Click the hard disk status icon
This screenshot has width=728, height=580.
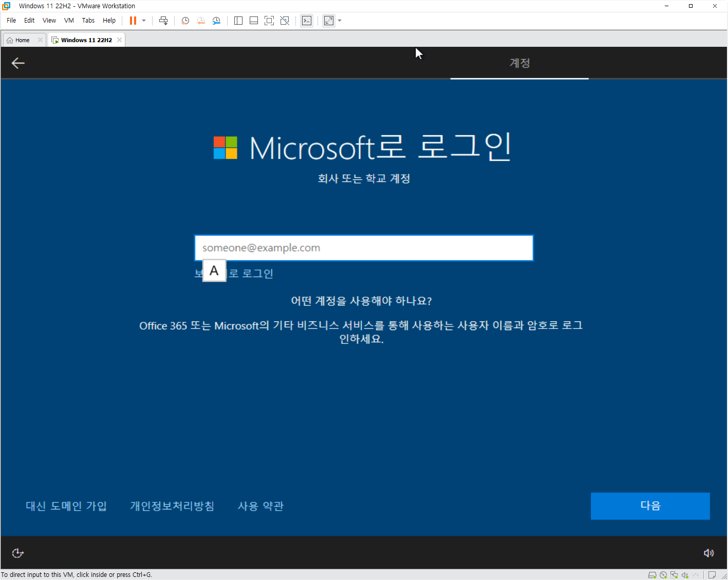652,575
